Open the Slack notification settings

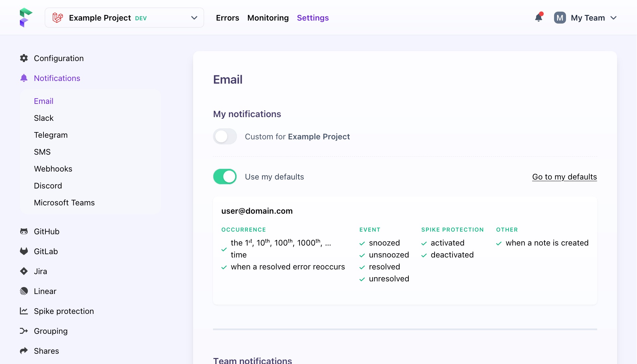point(43,118)
